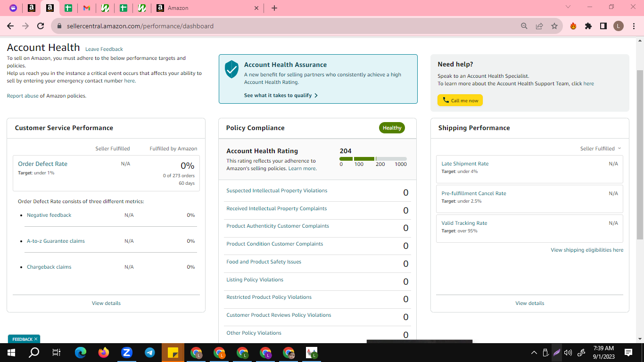This screenshot has width=644, height=362.
Task: Launch Firefox from the taskbar
Action: coord(104,353)
